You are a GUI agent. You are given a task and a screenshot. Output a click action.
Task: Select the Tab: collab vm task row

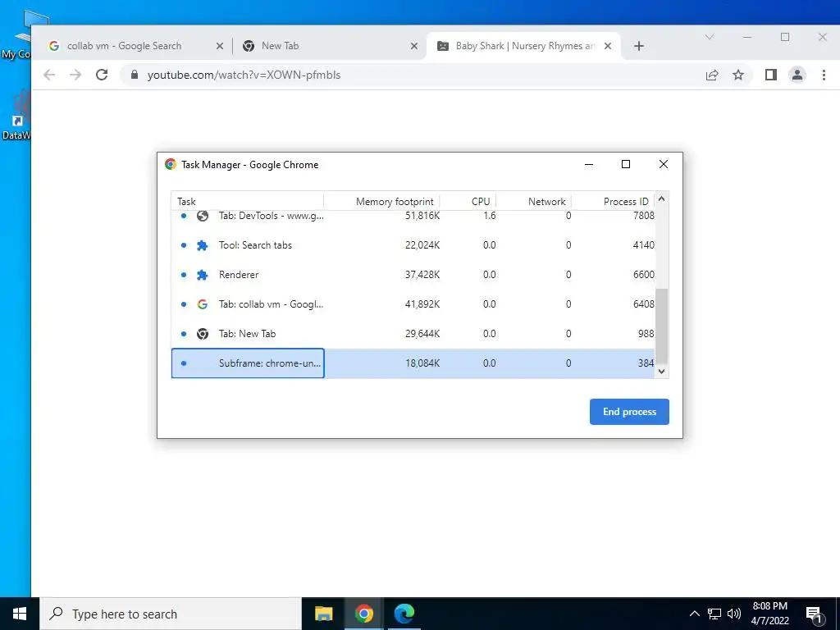click(413, 304)
